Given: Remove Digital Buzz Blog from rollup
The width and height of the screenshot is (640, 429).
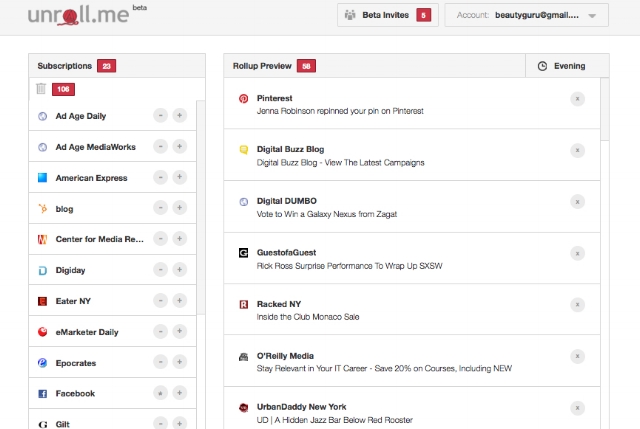Looking at the screenshot, I should pyautogui.click(x=577, y=150).
